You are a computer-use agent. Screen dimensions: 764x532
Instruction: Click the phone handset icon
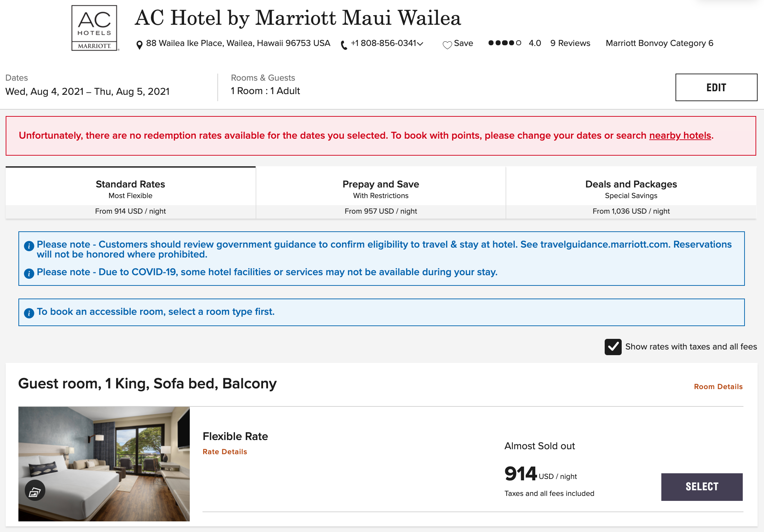[344, 45]
